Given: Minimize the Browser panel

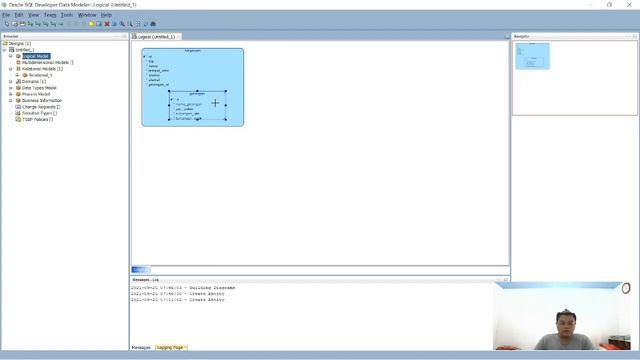Looking at the screenshot, I should 117,36.
